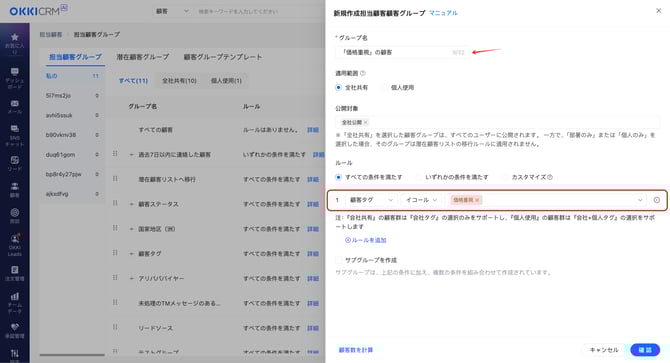Viewport: 670px width, 363px height.
Task: Select 個人使用 radio button
Action: [x=385, y=88]
